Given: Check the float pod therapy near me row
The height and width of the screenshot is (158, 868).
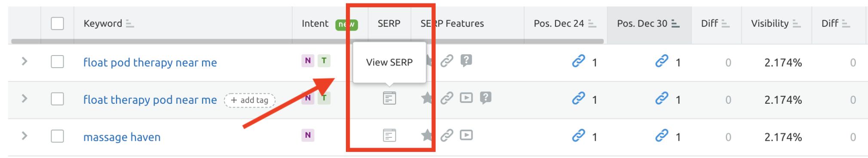Looking at the screenshot, I should (57, 62).
